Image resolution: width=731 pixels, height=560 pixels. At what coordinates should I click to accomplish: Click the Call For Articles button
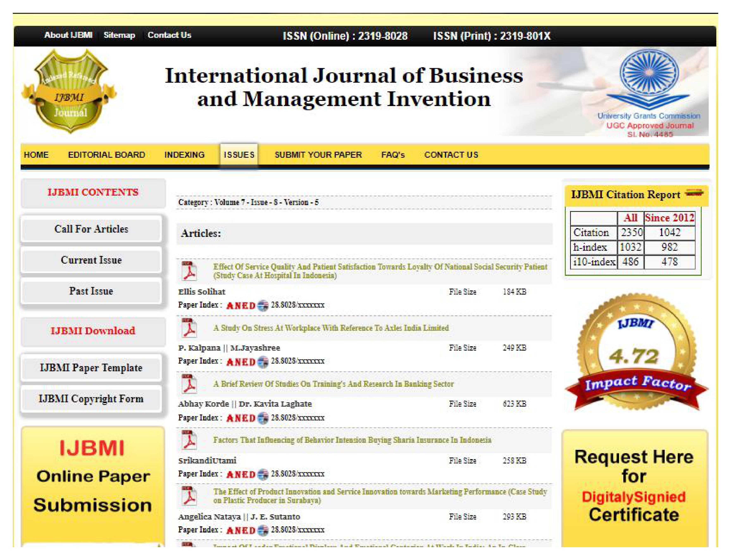point(91,229)
